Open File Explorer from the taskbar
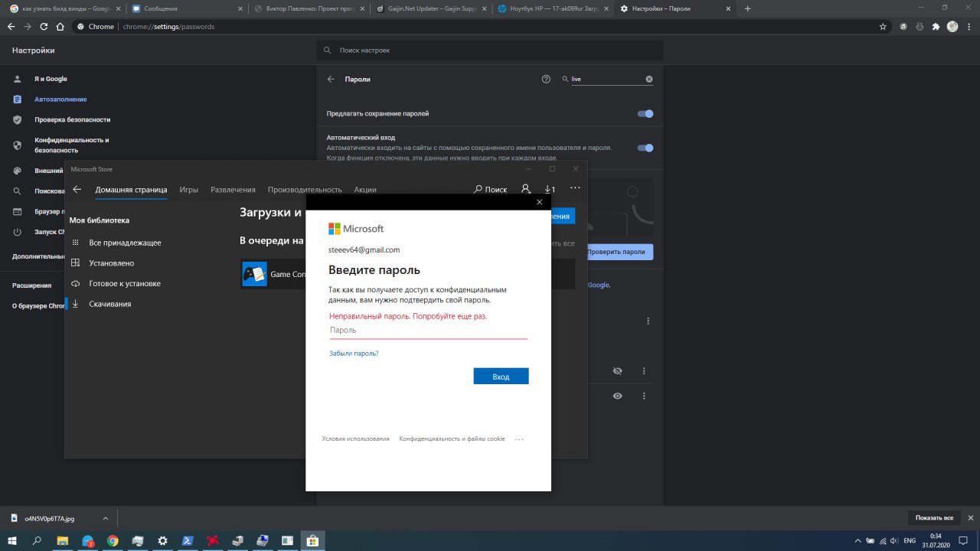Screen dimensions: 980x551 click(63, 540)
